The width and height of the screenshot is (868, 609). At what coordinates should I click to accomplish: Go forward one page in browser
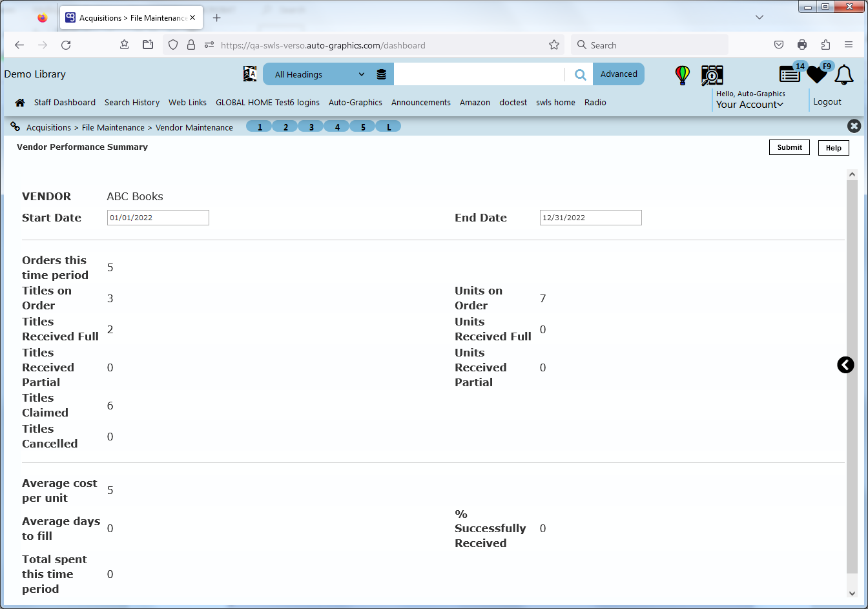(43, 45)
